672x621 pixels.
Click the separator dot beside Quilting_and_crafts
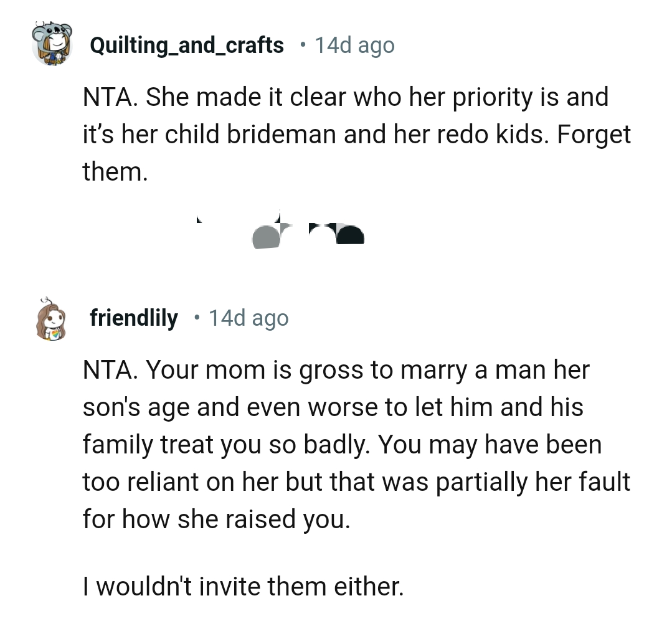(x=303, y=45)
